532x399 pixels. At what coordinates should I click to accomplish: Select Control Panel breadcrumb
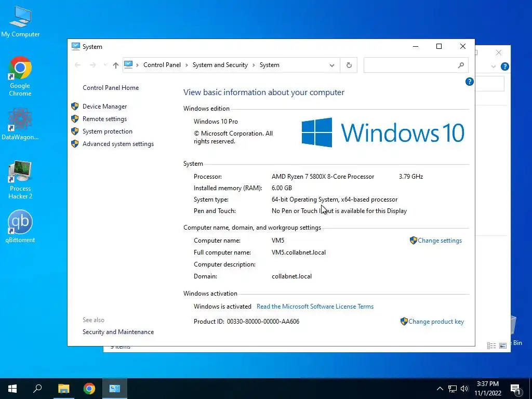tap(162, 65)
